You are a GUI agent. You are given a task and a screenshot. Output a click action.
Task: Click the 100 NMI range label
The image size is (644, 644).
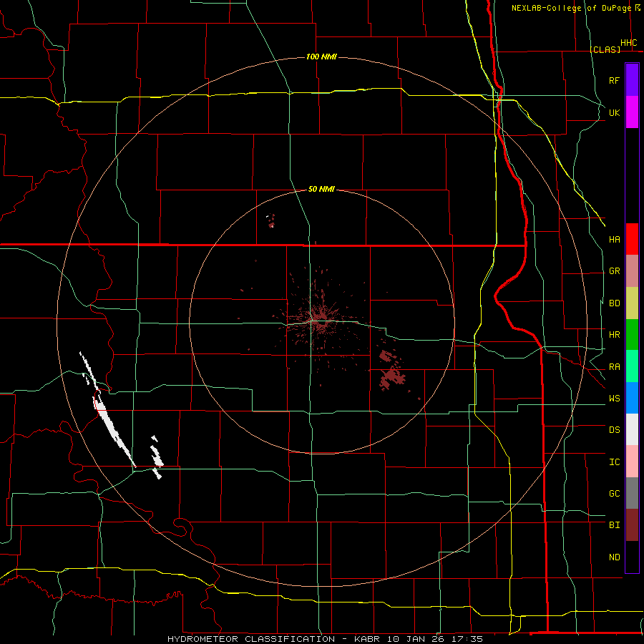click(x=321, y=57)
